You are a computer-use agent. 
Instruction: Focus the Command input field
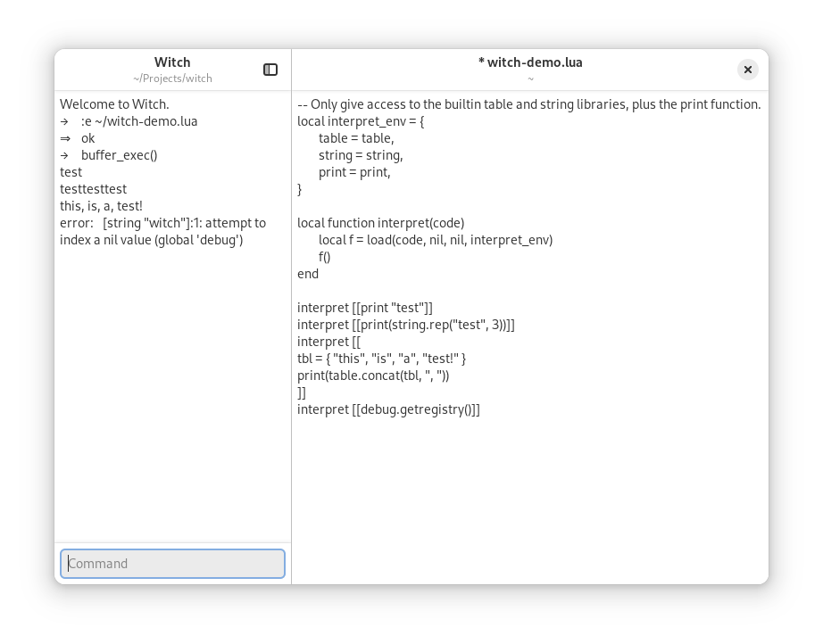click(x=172, y=564)
